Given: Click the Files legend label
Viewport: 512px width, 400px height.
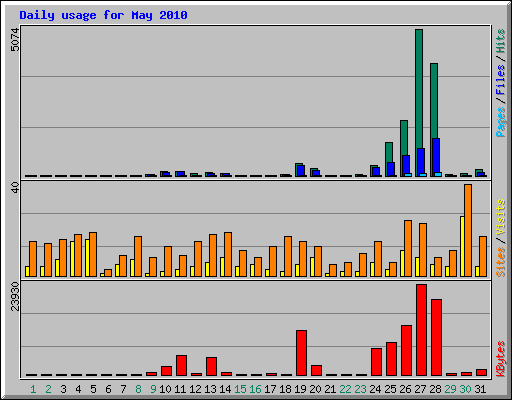Looking at the screenshot, I should (x=501, y=79).
